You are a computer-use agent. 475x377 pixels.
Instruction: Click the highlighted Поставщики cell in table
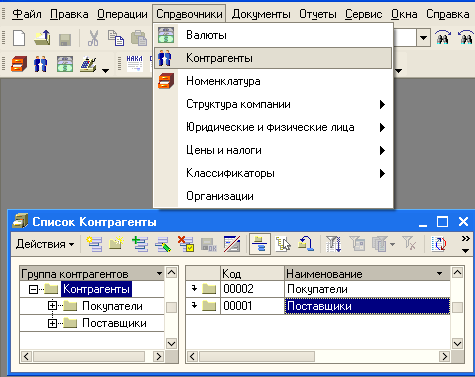coord(367,306)
